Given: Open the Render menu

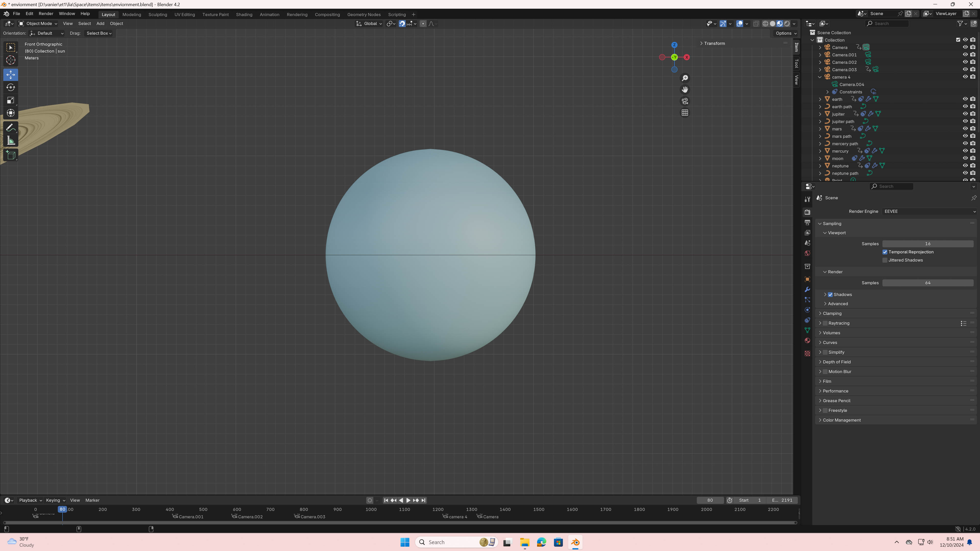Looking at the screenshot, I should click(x=46, y=14).
